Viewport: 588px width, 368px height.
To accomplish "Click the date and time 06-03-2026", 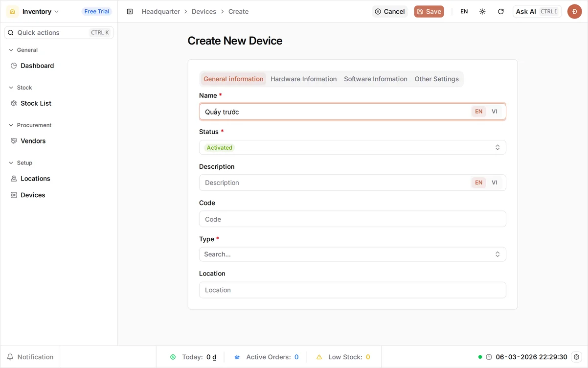I will point(531,357).
